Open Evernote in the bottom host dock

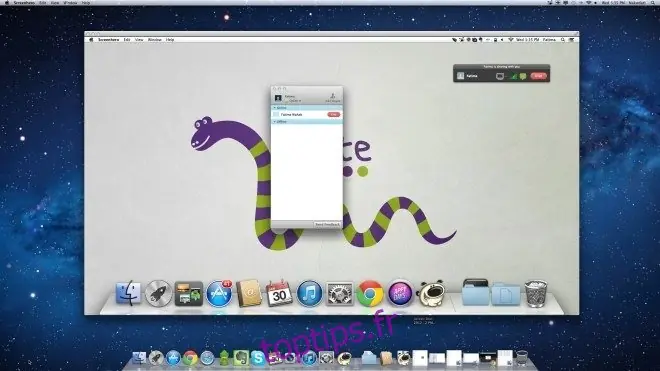pos(241,358)
